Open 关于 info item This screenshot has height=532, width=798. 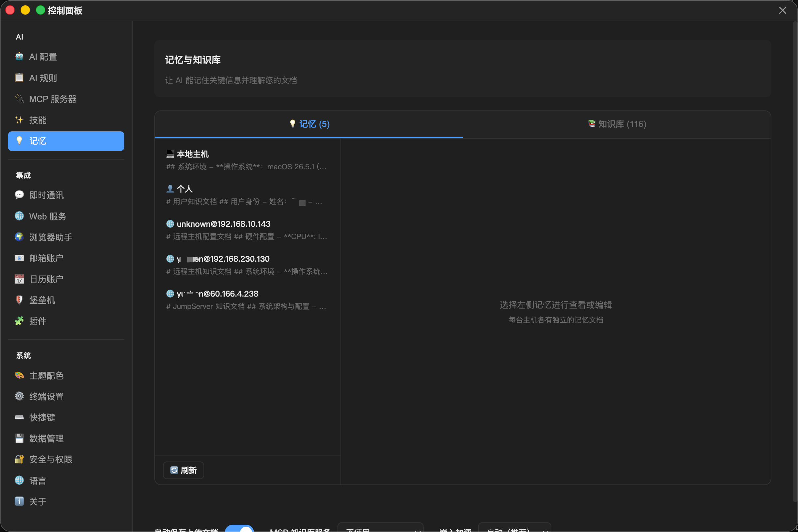[x=66, y=501]
